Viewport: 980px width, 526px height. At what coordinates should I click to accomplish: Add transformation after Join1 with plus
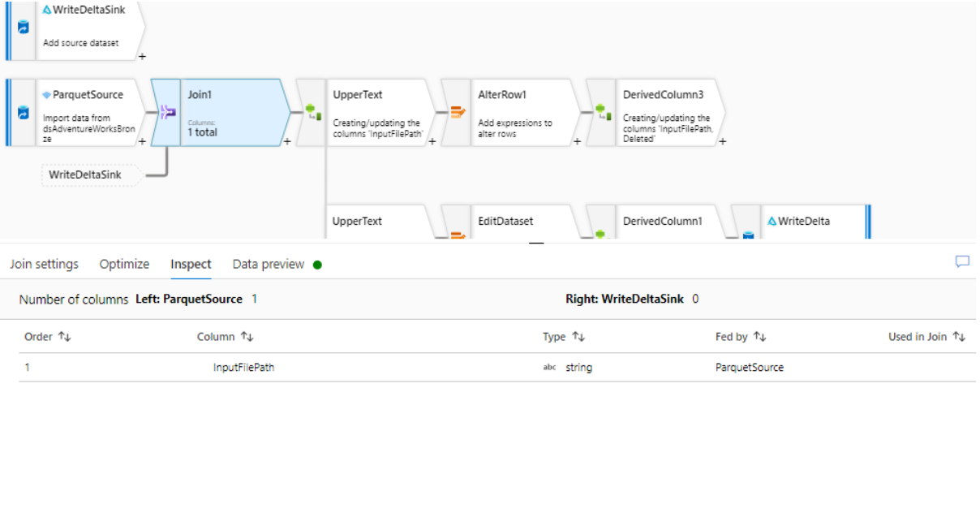pyautogui.click(x=286, y=142)
